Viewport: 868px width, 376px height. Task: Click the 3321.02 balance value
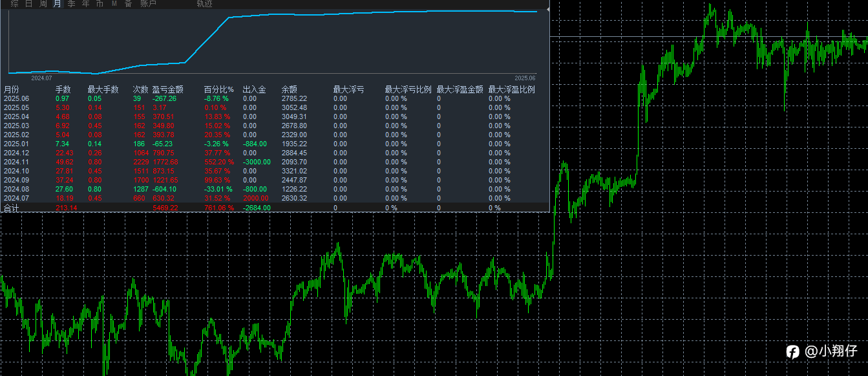pyautogui.click(x=294, y=171)
